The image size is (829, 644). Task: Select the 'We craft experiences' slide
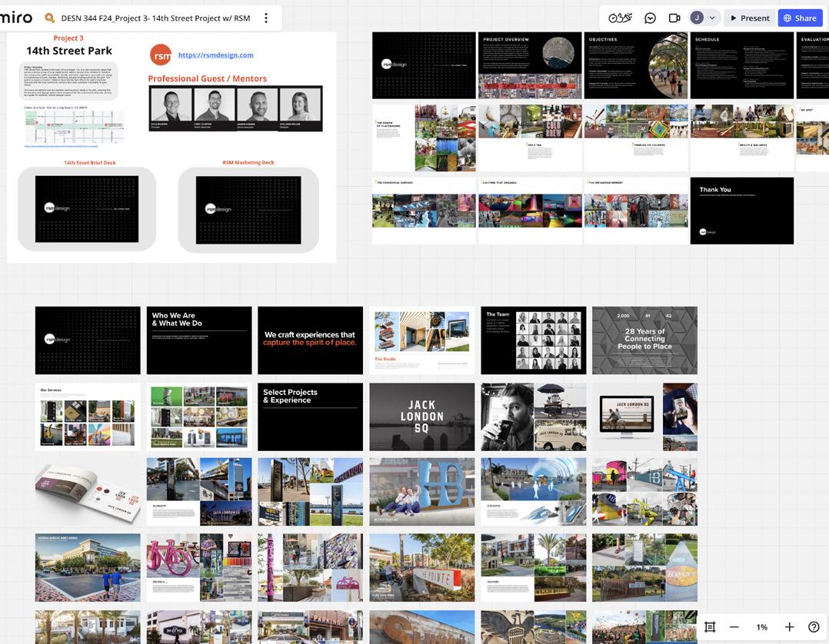[x=311, y=340]
